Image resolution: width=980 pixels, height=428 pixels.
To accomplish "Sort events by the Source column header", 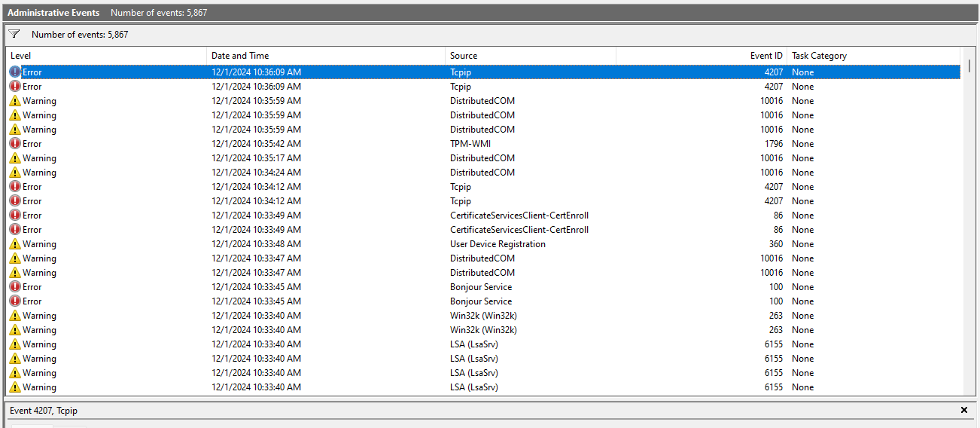I will [531, 56].
